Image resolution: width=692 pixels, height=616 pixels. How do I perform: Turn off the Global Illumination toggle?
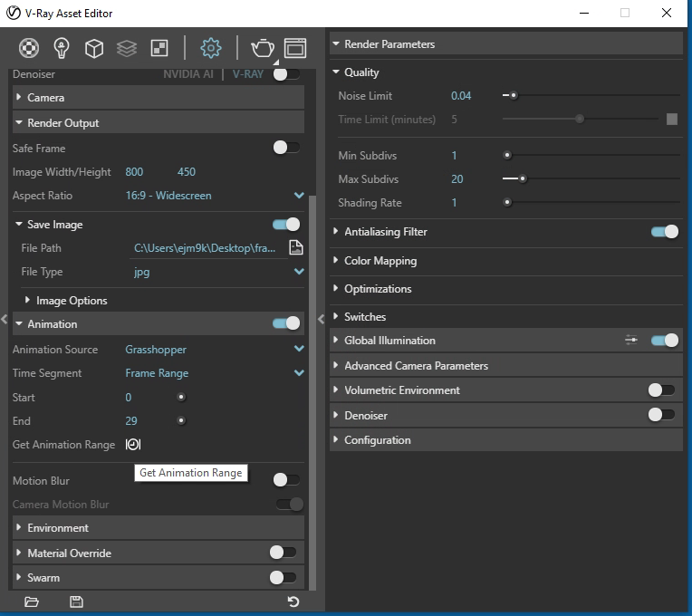pyautogui.click(x=665, y=341)
